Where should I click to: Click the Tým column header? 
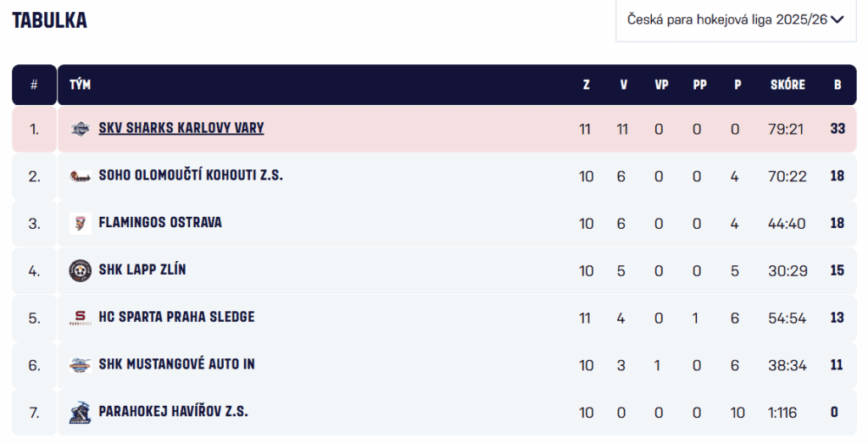click(80, 85)
